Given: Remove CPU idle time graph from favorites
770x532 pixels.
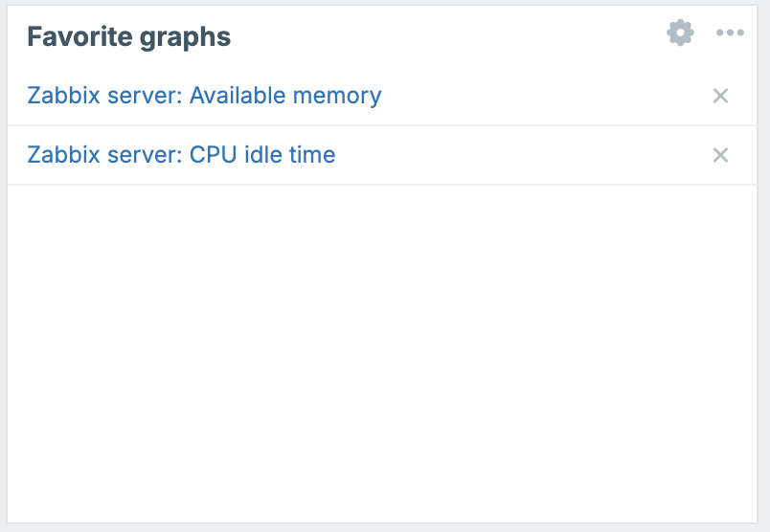Looking at the screenshot, I should coord(720,155).
